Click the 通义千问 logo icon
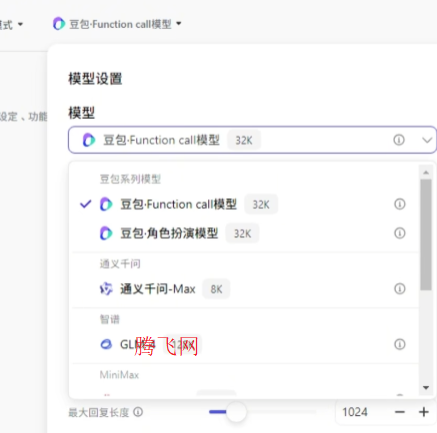This screenshot has width=437, height=433. point(106,289)
